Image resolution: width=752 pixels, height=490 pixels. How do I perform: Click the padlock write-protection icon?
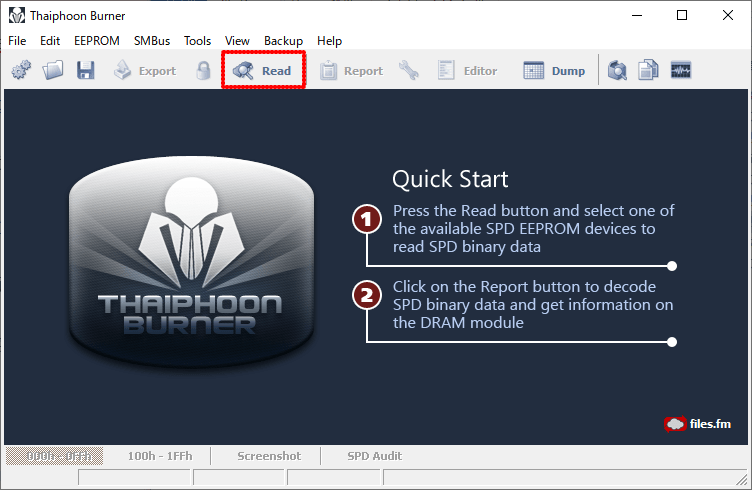203,70
